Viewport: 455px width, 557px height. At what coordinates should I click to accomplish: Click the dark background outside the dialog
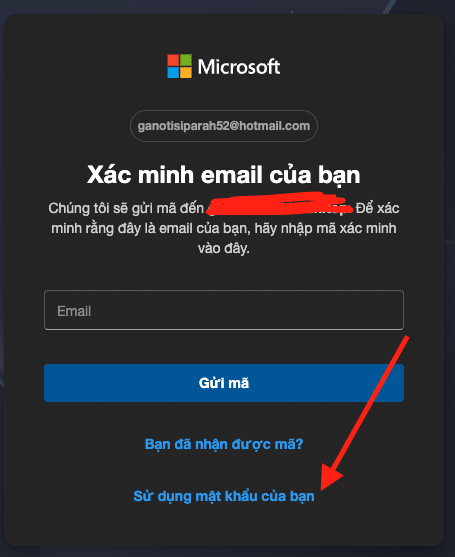(227, 552)
